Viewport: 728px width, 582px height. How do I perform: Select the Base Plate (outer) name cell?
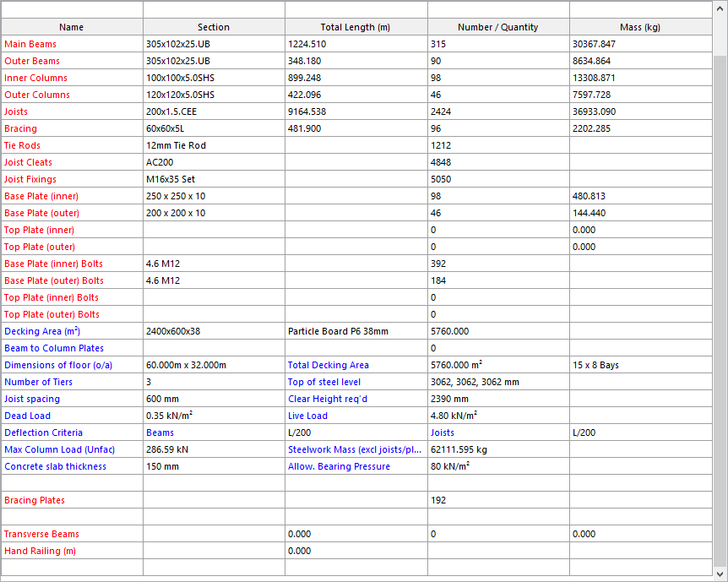click(x=72, y=213)
